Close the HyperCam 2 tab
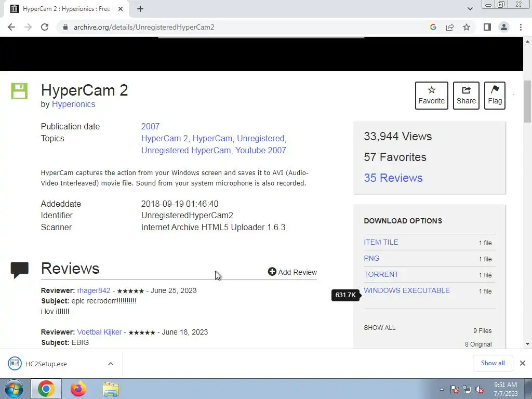Screen dimensions: 532x399 121,9
